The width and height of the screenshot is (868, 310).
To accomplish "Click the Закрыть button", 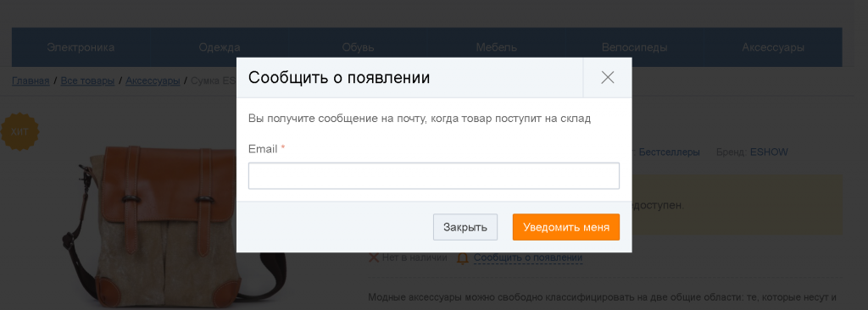I will point(465,227).
